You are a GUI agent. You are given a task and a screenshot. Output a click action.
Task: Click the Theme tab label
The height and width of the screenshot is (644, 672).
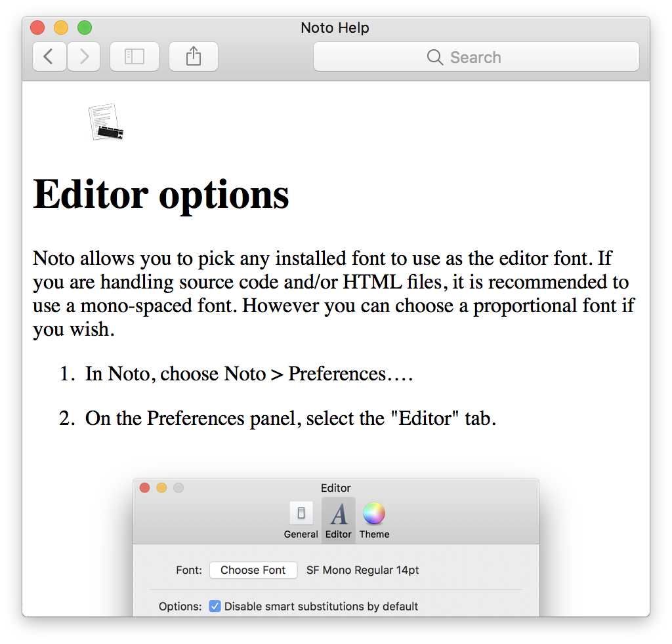click(x=374, y=534)
